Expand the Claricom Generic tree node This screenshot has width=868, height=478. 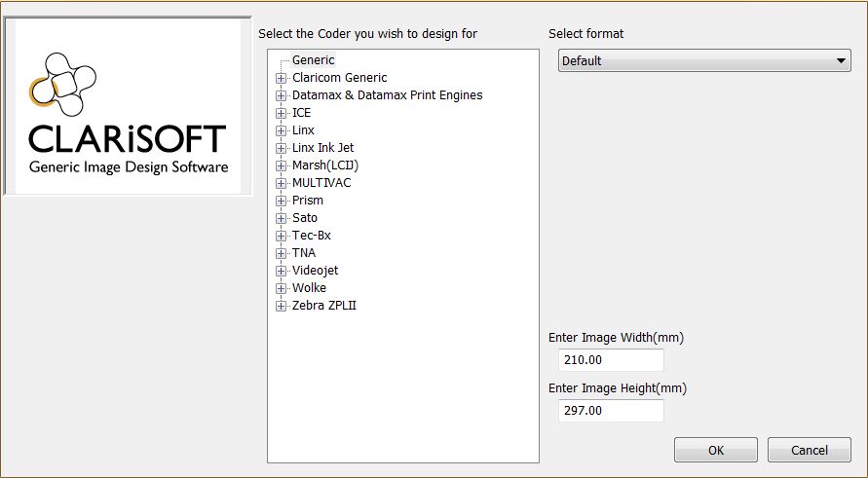click(x=282, y=78)
